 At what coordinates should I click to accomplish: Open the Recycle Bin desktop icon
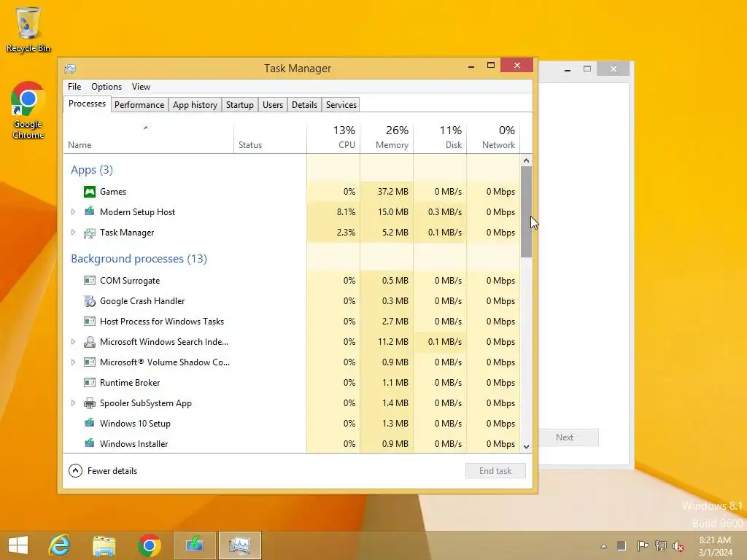pos(28,30)
